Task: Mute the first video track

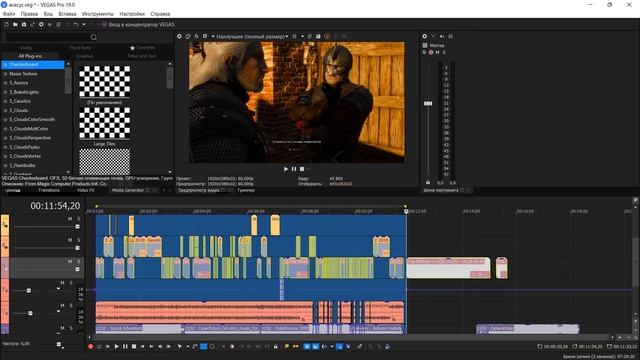Action: click(x=70, y=219)
